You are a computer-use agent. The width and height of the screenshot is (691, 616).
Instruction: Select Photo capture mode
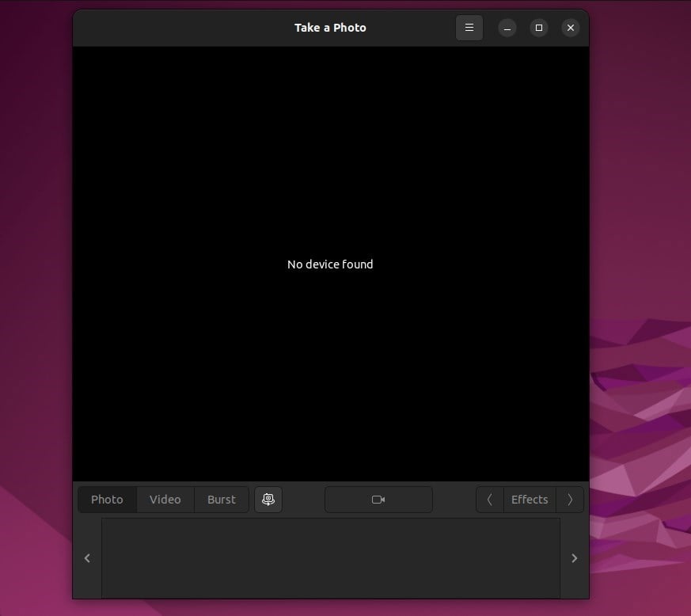[x=107, y=500]
